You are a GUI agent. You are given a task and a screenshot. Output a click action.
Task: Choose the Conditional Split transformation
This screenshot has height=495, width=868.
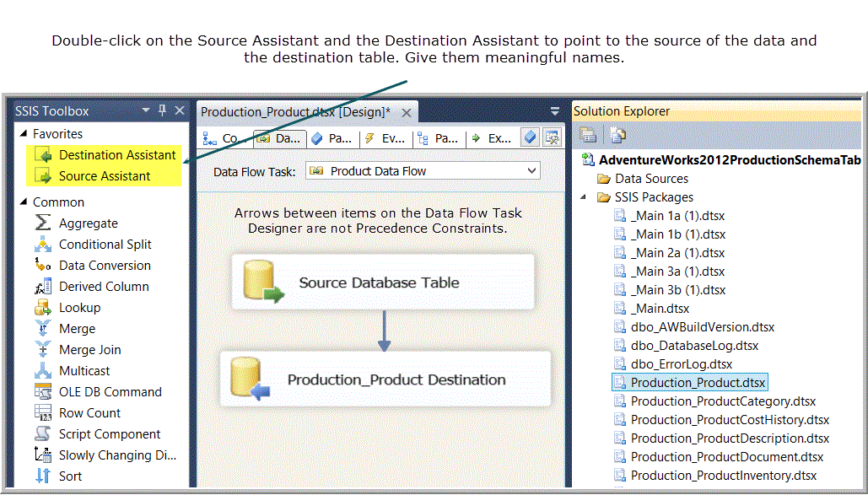coord(105,245)
